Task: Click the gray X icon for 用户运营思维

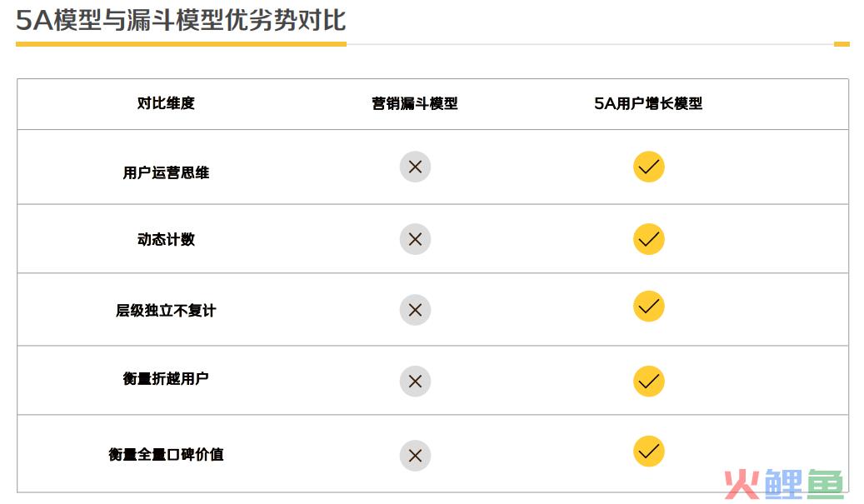Action: (x=415, y=167)
